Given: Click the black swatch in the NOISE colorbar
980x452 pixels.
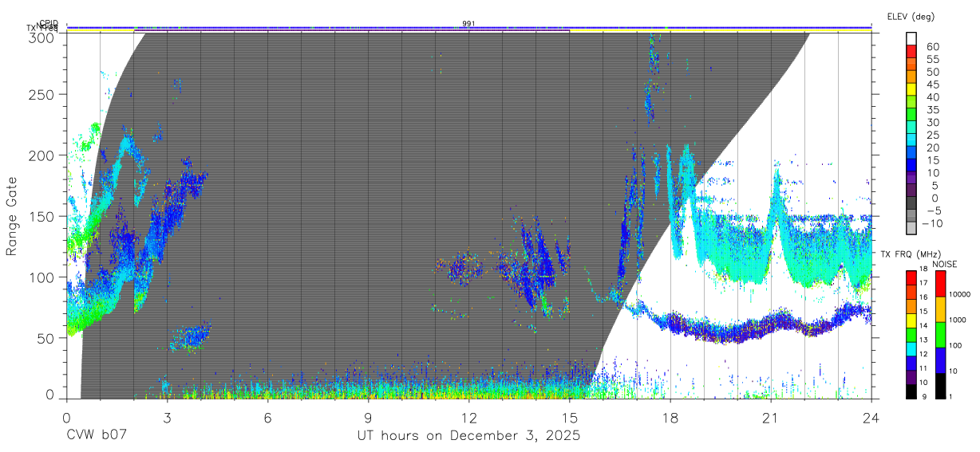Looking at the screenshot, I should pos(940,385).
